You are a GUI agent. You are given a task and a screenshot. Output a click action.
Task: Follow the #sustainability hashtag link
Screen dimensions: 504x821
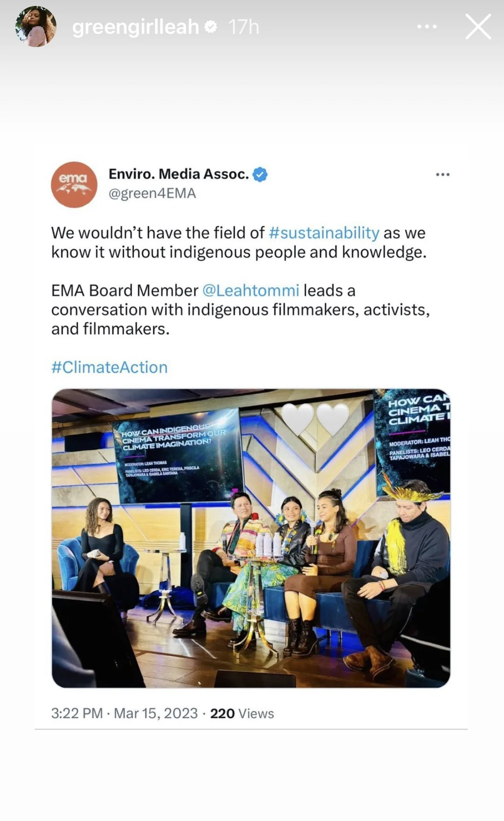[324, 233]
